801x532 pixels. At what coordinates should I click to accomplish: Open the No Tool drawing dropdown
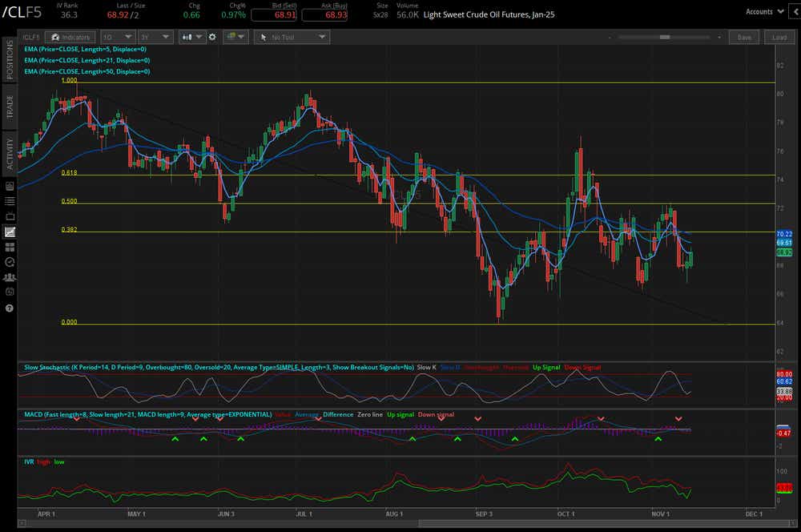click(293, 37)
